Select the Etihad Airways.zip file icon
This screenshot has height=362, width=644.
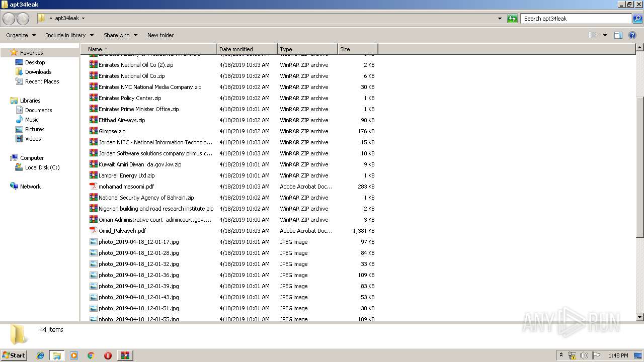tap(94, 120)
